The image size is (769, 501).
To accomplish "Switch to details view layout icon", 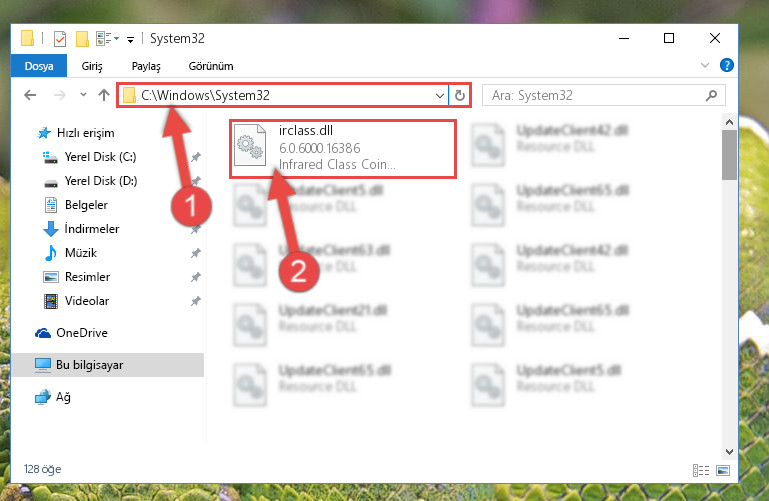I will (x=701, y=471).
